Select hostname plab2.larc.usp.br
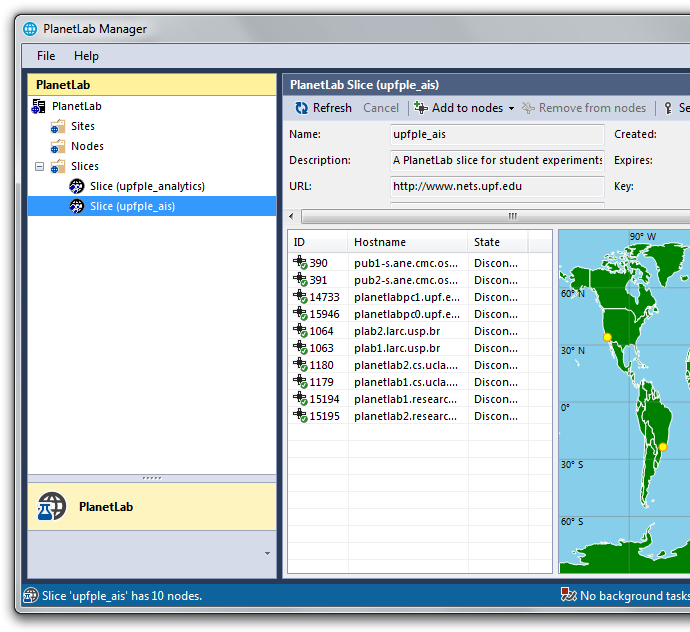Image resolution: width=690 pixels, height=632 pixels. [397, 331]
